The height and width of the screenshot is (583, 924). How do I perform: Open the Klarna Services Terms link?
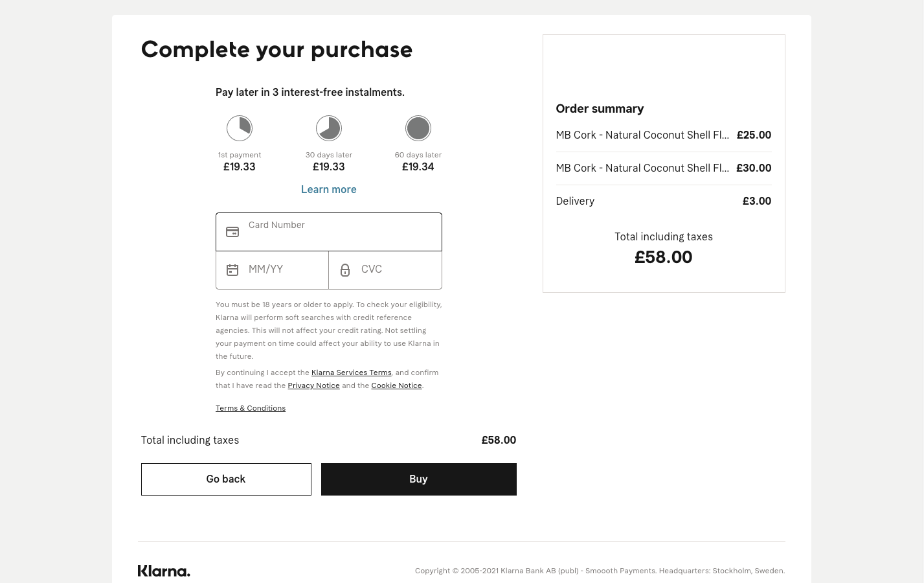[352, 372]
